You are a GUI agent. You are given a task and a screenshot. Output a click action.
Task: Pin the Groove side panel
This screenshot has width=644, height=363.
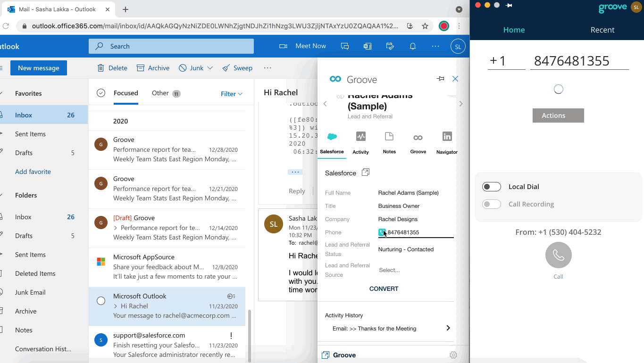coord(441,79)
